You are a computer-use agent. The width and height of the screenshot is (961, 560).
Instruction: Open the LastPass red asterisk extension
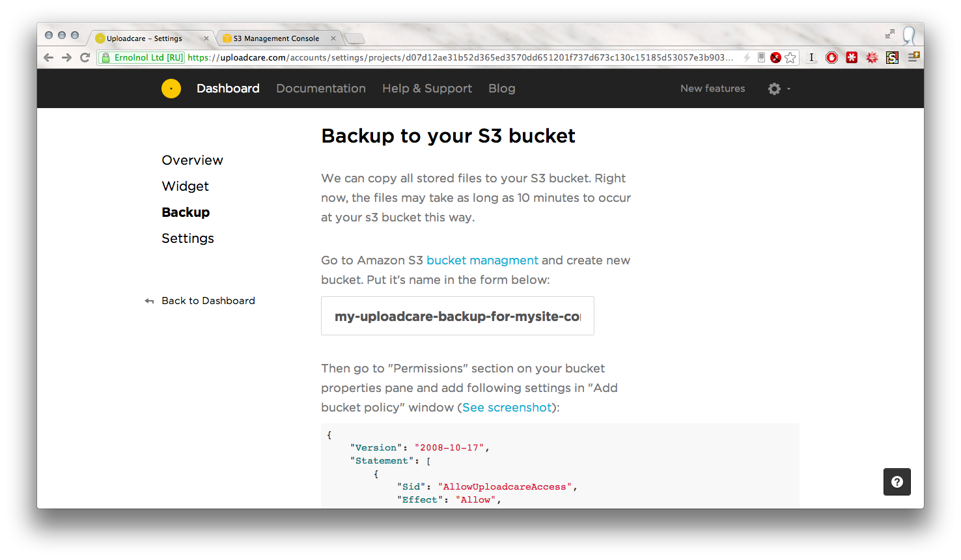pos(852,57)
